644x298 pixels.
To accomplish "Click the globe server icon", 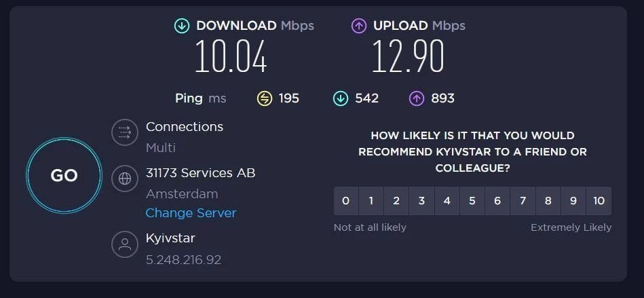I will [x=125, y=179].
